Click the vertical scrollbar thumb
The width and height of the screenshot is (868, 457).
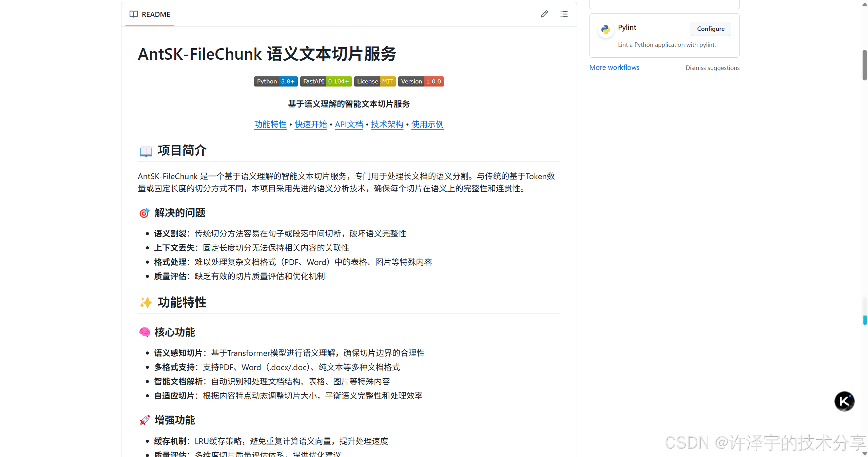865,65
